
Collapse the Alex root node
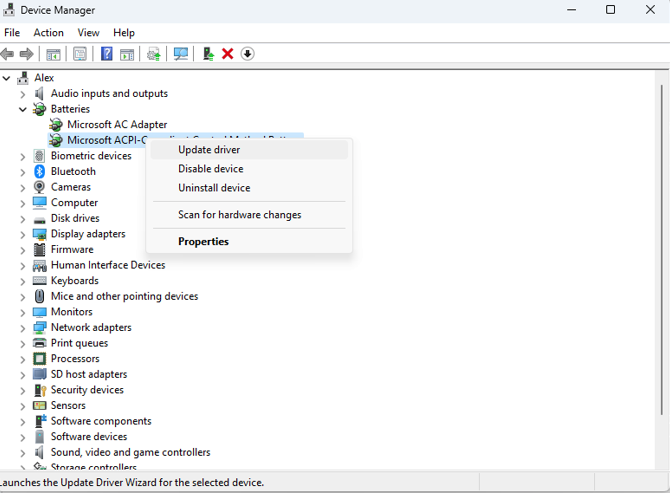click(6, 78)
